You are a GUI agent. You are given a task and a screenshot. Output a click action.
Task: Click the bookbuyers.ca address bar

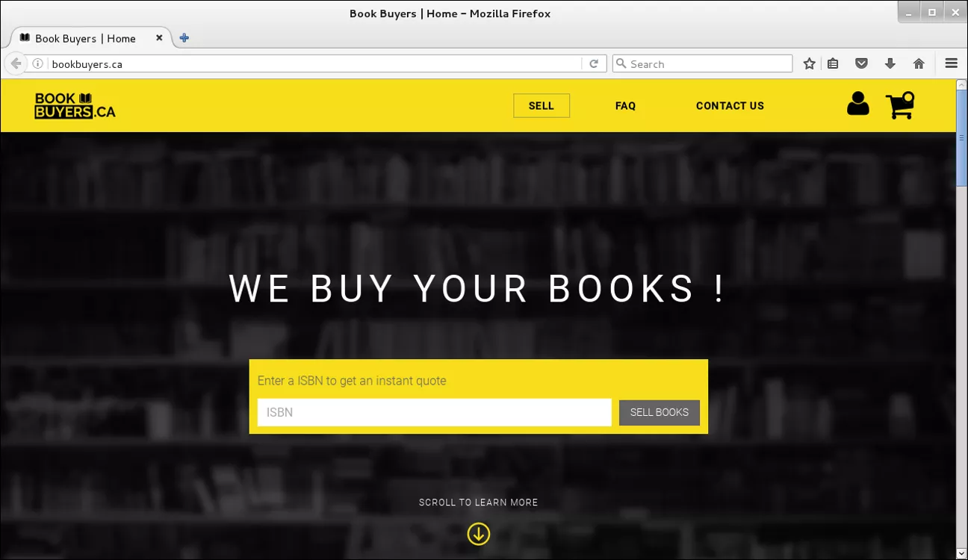[314, 63]
